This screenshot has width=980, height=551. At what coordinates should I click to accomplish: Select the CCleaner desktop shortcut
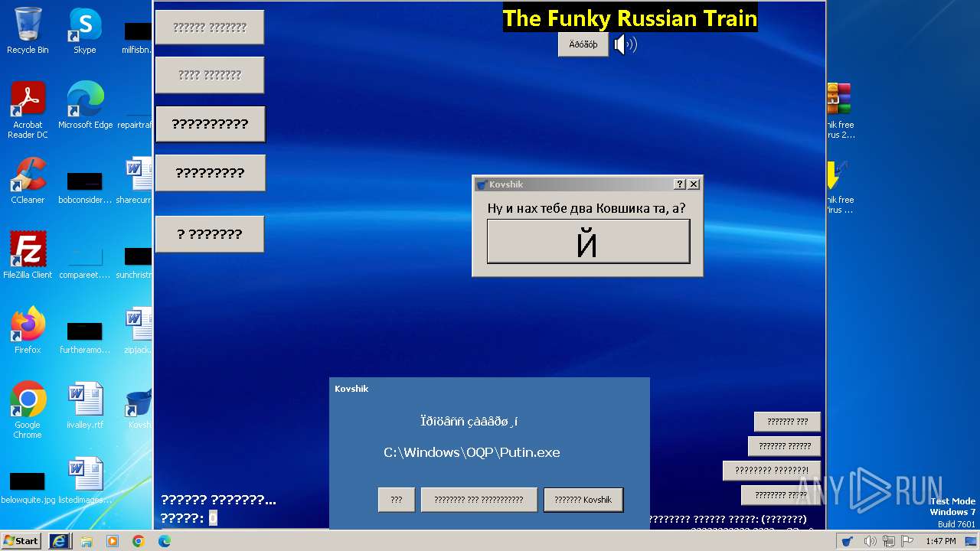click(28, 181)
